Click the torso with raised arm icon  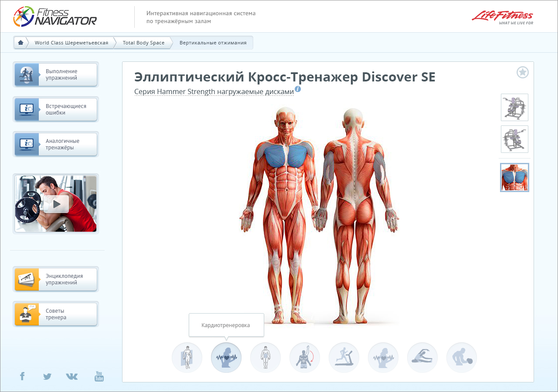click(x=305, y=358)
